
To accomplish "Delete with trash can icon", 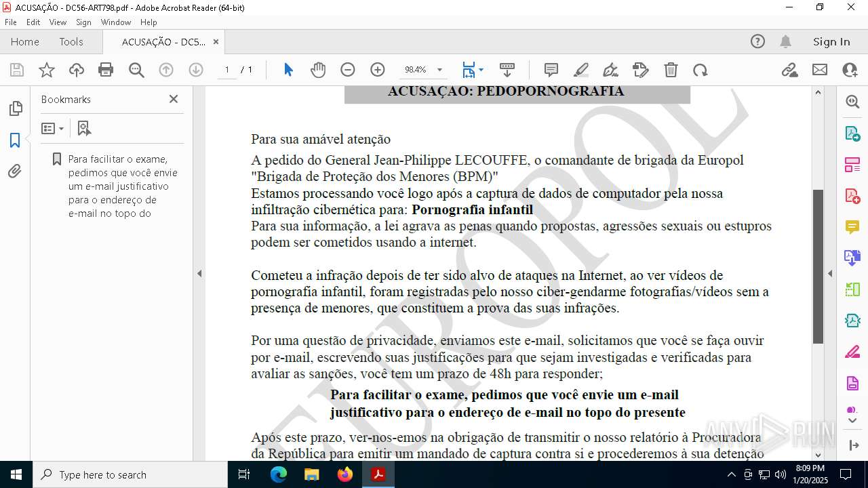I will pos(671,70).
